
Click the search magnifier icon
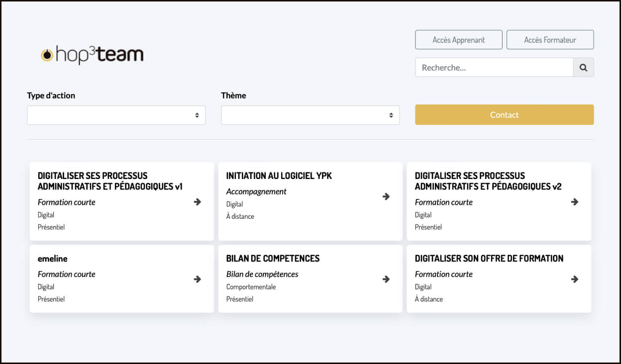[x=583, y=68]
